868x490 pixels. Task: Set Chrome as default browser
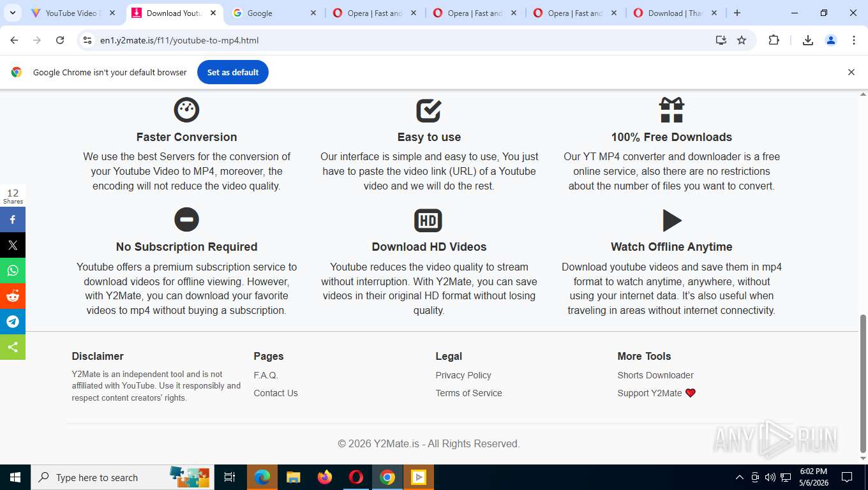click(233, 72)
